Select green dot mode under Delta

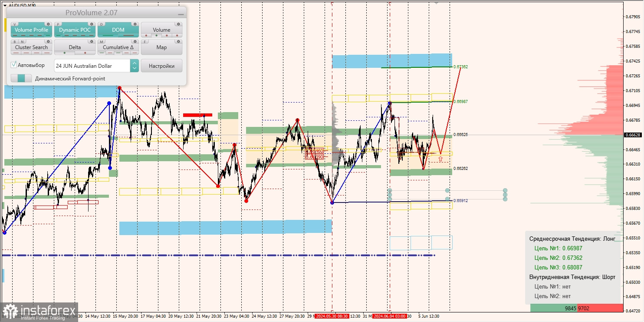[x=65, y=53]
